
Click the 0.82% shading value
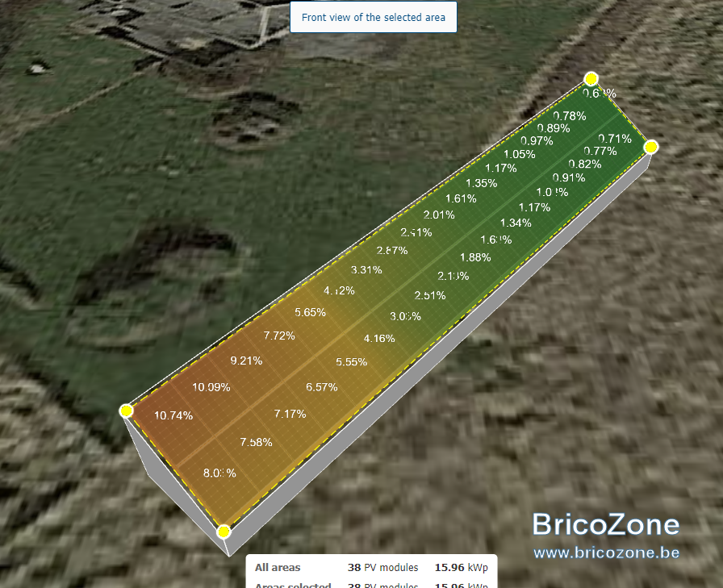point(585,164)
